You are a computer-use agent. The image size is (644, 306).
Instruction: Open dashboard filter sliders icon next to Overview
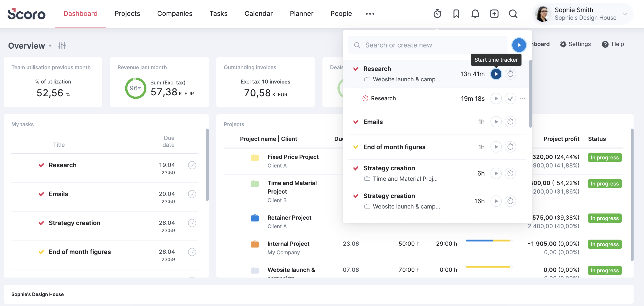pos(62,46)
